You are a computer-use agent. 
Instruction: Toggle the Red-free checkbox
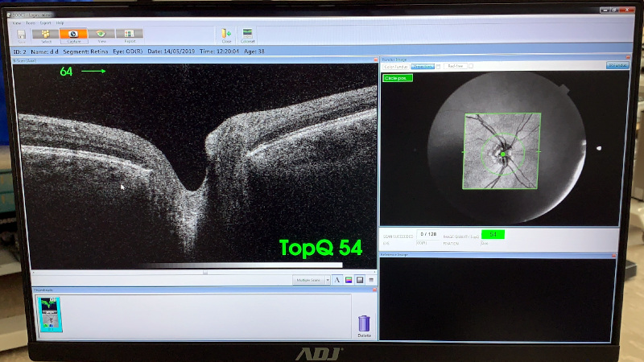pos(471,66)
